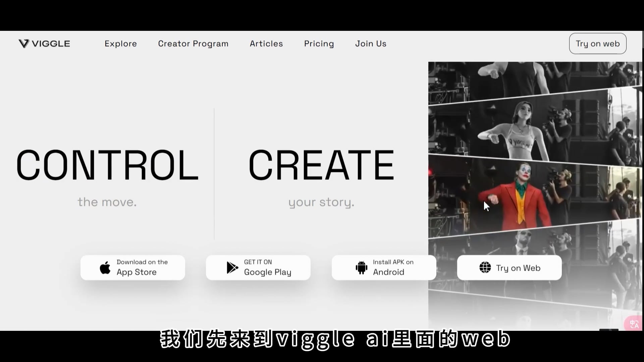644x362 pixels.
Task: View the Pricing page
Action: (x=319, y=44)
